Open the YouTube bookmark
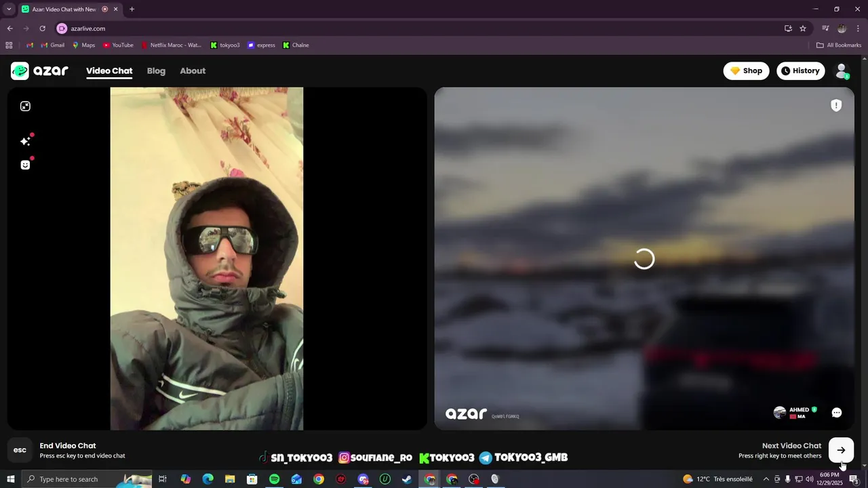Image resolution: width=868 pixels, height=488 pixels. (118, 45)
